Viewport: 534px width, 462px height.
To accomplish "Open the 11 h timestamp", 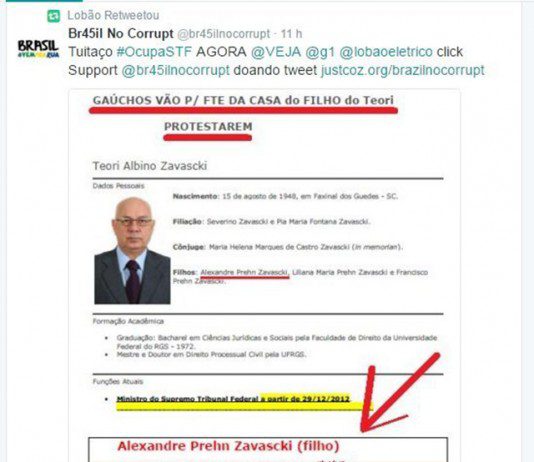I will tap(291, 34).
